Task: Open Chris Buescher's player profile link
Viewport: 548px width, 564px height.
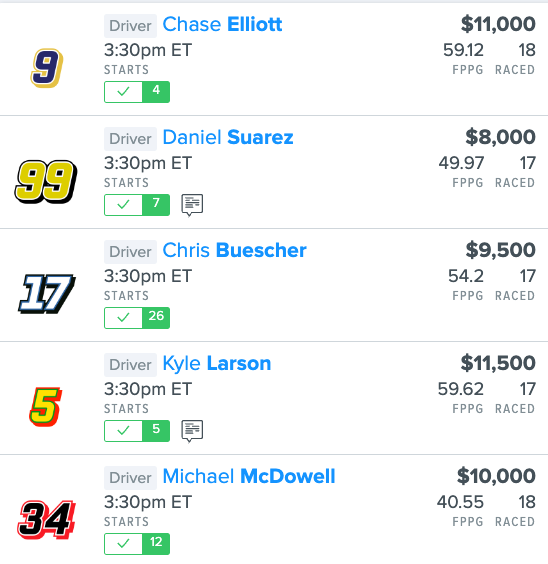Action: click(x=234, y=250)
